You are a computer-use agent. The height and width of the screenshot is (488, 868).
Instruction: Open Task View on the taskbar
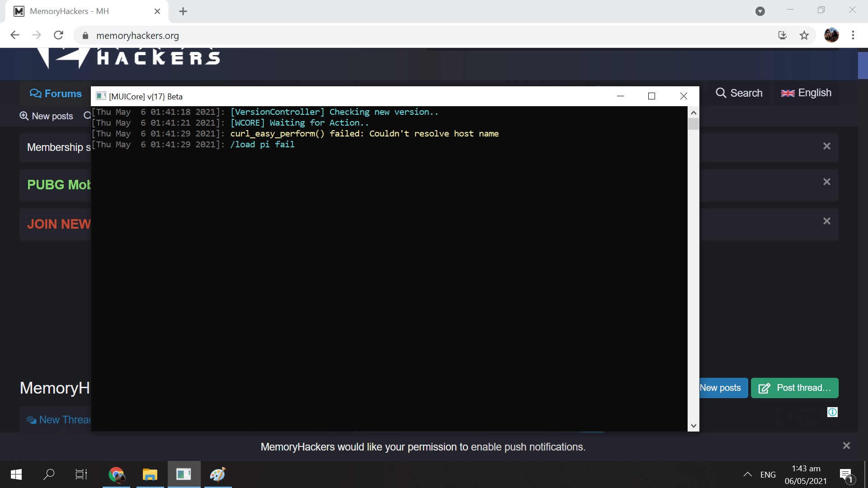81,474
